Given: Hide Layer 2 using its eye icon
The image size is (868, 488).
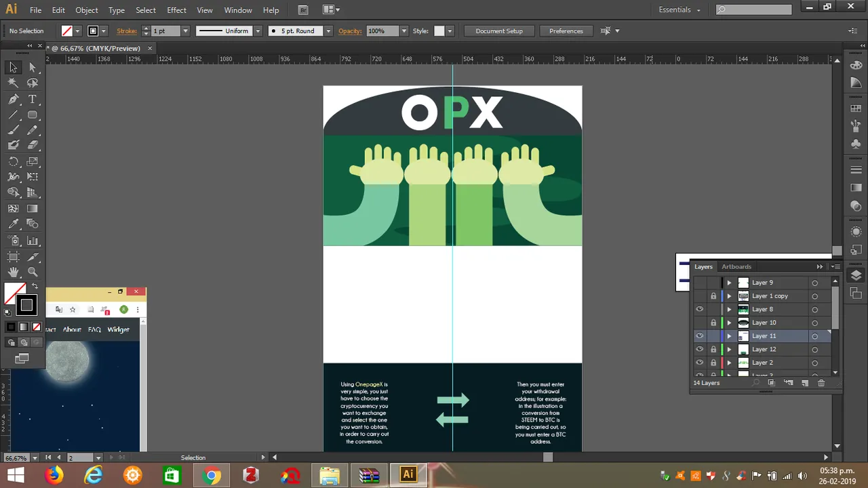Looking at the screenshot, I should 699,363.
